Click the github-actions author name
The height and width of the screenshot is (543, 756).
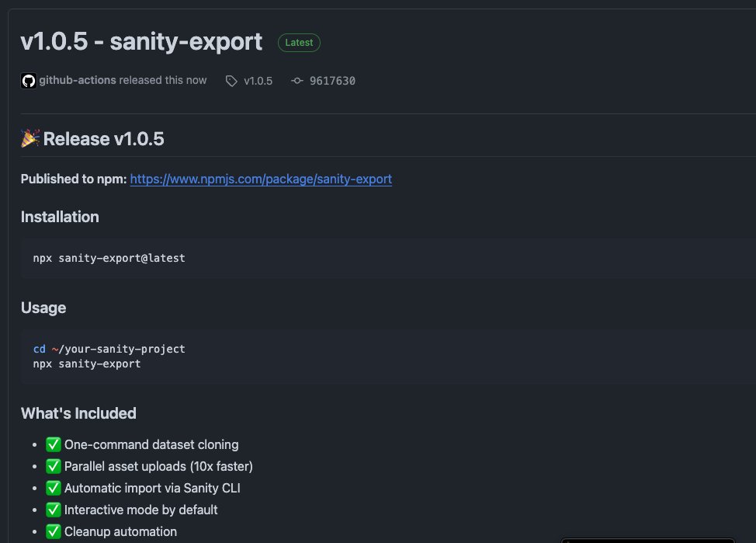(x=78, y=80)
